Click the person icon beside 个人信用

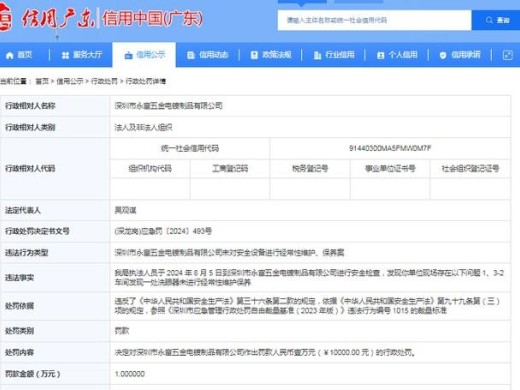(380, 55)
